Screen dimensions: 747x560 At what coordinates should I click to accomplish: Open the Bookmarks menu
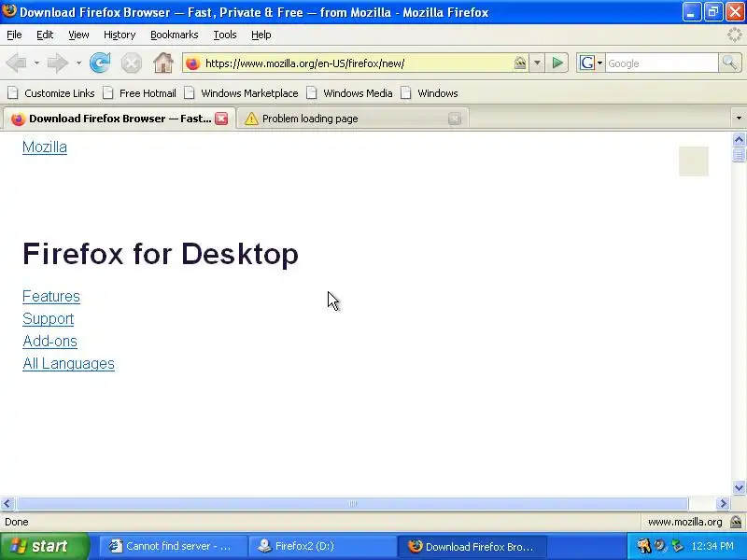[x=175, y=35]
